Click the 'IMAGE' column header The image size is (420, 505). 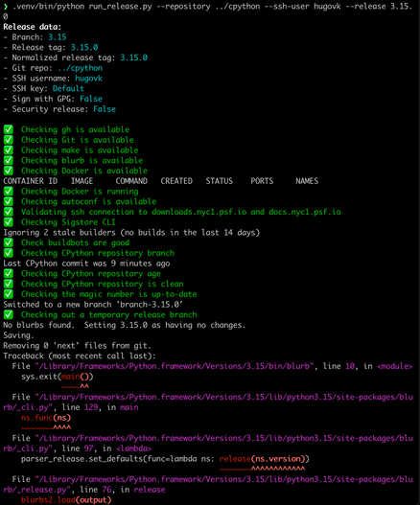[82, 181]
